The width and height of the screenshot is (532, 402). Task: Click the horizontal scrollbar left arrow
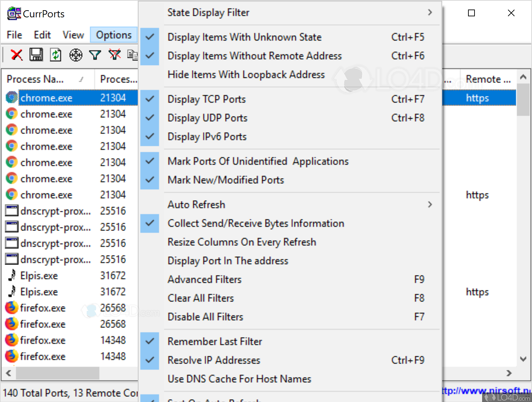point(9,373)
